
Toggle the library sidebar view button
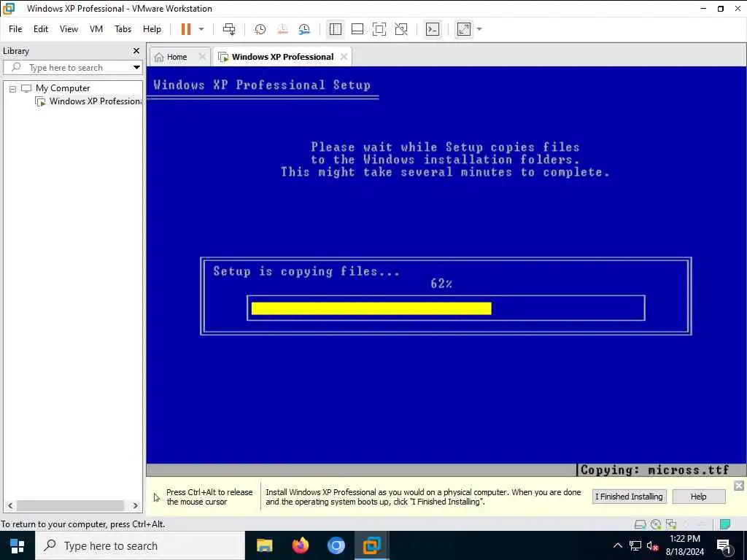tap(336, 29)
